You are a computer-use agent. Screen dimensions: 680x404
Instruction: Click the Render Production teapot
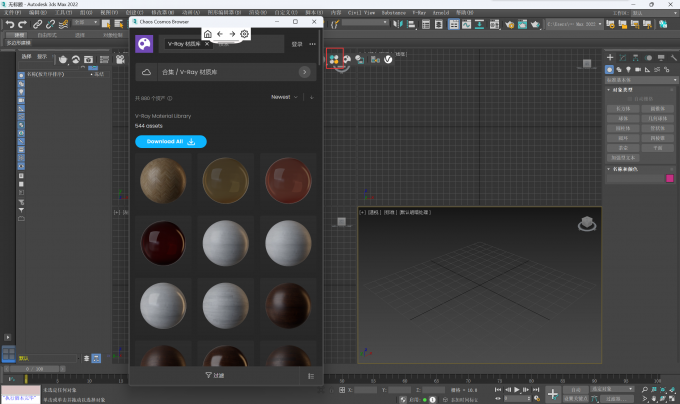(x=535, y=24)
